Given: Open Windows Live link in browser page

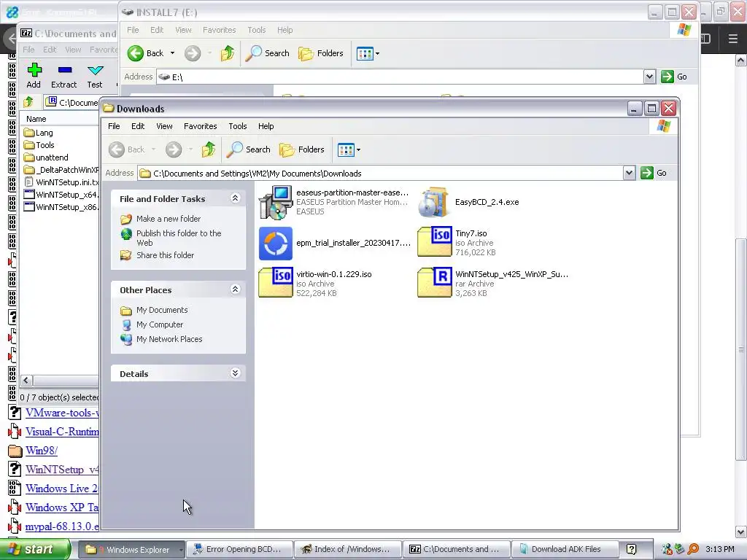Looking at the screenshot, I should (61, 489).
